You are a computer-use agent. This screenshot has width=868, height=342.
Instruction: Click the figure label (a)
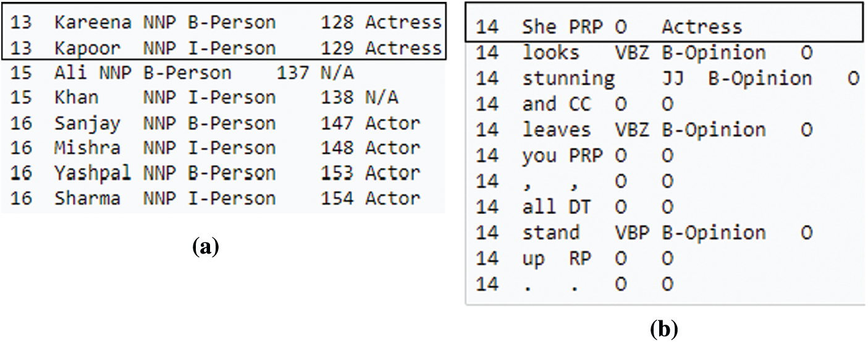click(205, 247)
